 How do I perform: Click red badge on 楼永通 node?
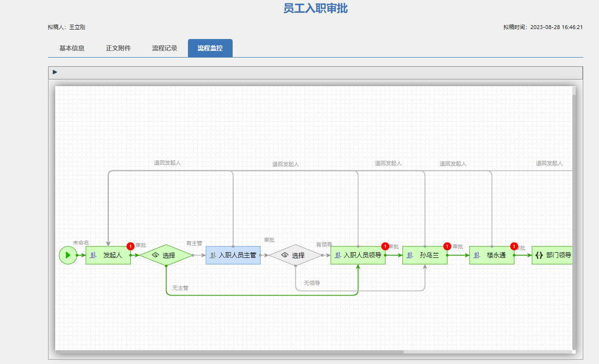[x=514, y=246]
